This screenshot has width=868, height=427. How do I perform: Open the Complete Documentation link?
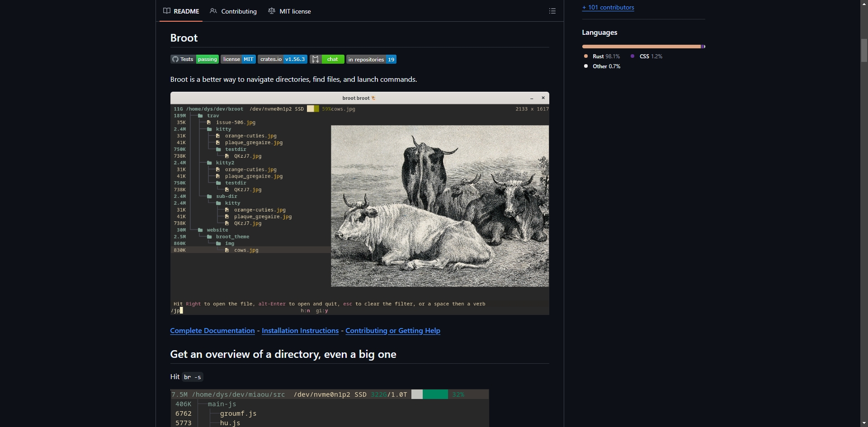click(x=212, y=331)
